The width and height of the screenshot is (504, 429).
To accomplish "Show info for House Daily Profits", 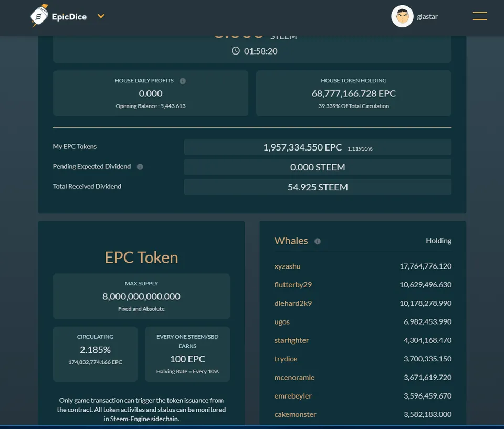I will [x=183, y=81].
